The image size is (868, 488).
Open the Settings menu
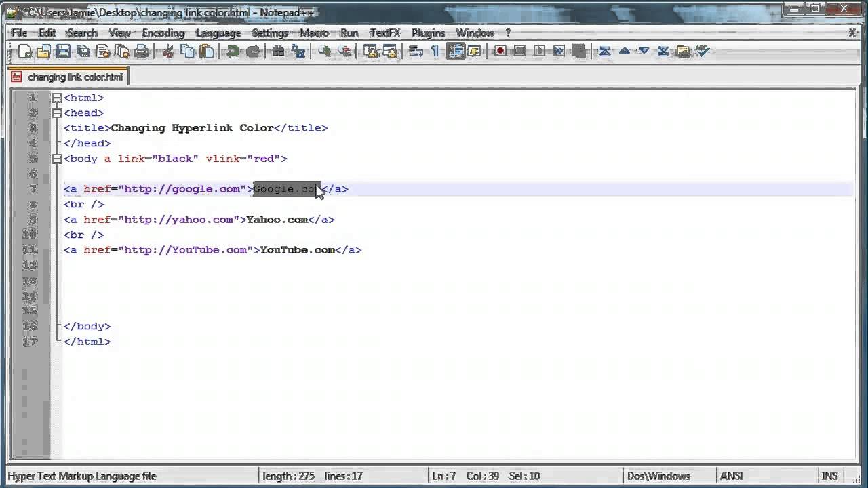pyautogui.click(x=270, y=33)
